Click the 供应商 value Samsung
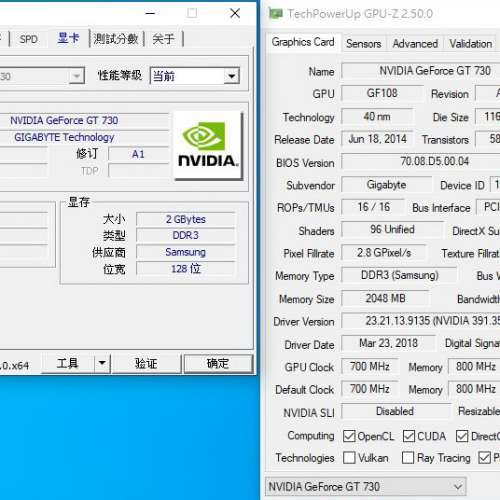Image resolution: width=500 pixels, height=500 pixels. click(186, 252)
